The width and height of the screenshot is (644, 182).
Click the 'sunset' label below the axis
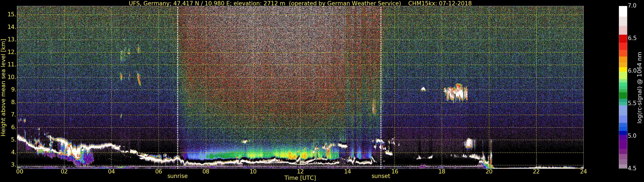click(381, 176)
